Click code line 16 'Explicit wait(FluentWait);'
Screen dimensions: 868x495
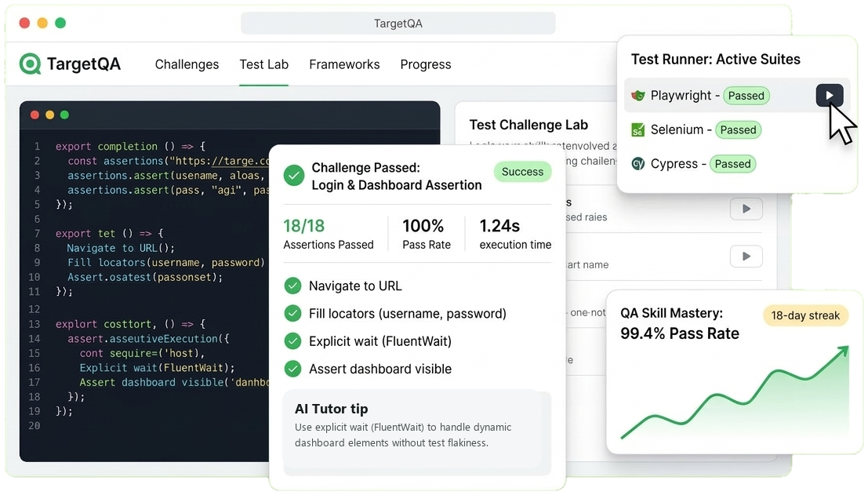[157, 368]
